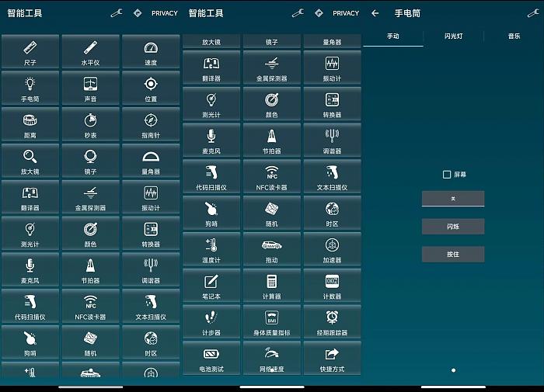Launch the 速度 speedometer tool
The height and width of the screenshot is (392, 544).
pyautogui.click(x=151, y=51)
